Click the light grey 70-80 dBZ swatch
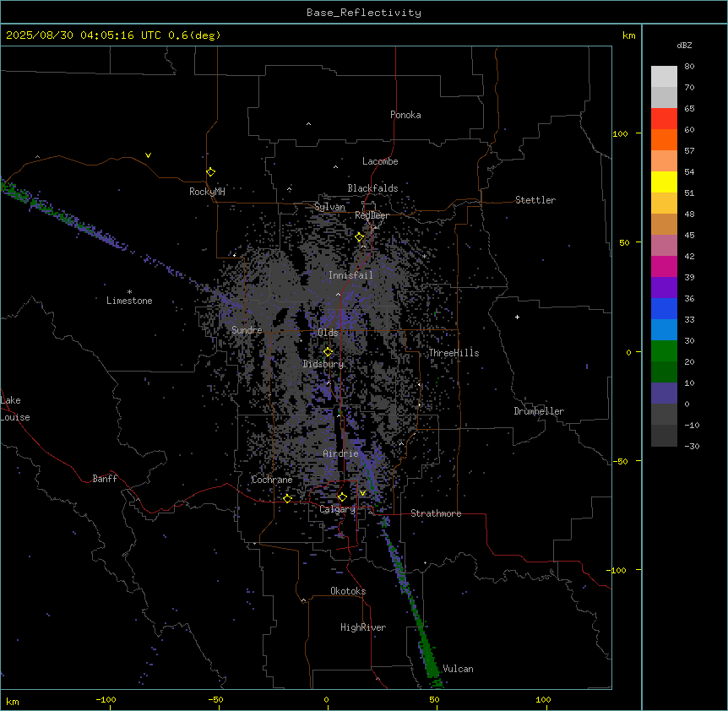This screenshot has width=728, height=711. [x=664, y=77]
